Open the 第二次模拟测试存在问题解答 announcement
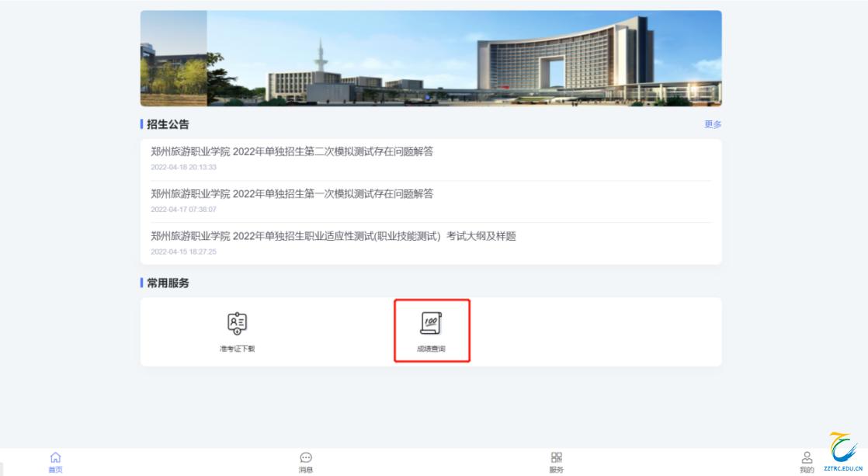 click(292, 151)
